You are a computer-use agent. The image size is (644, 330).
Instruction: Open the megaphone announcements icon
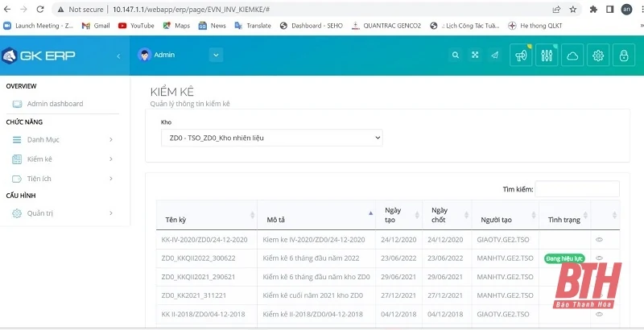point(521,55)
